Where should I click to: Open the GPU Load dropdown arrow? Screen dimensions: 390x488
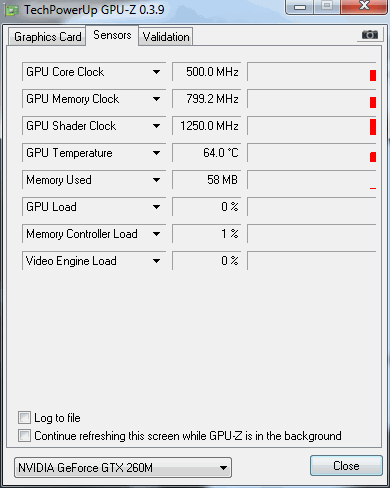coord(156,207)
